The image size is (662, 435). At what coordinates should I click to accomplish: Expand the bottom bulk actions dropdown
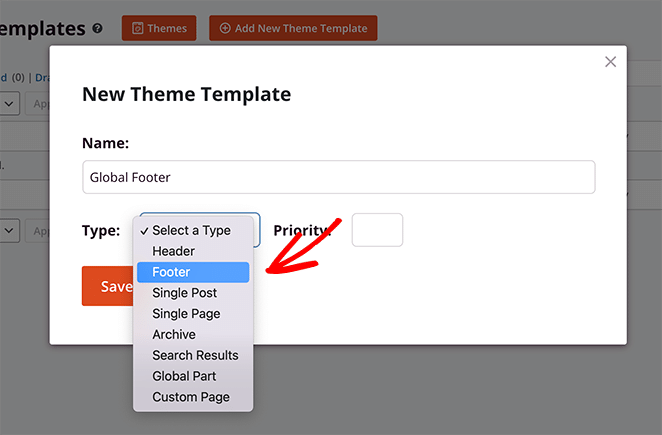coord(8,230)
